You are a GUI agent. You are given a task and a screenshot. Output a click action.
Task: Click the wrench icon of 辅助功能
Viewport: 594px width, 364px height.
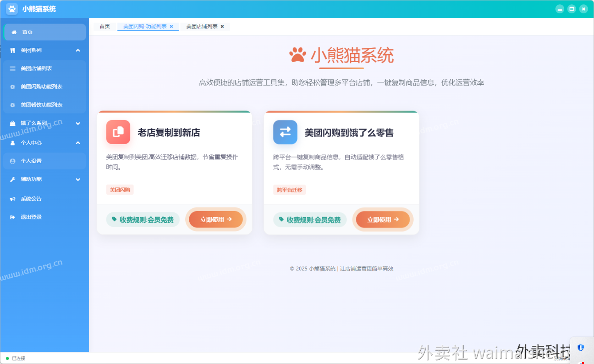(12, 179)
